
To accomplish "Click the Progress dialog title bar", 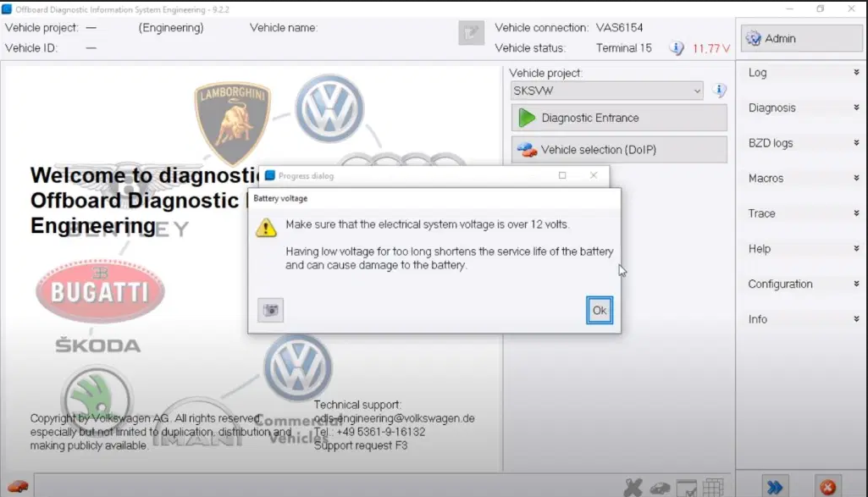I will pos(434,175).
